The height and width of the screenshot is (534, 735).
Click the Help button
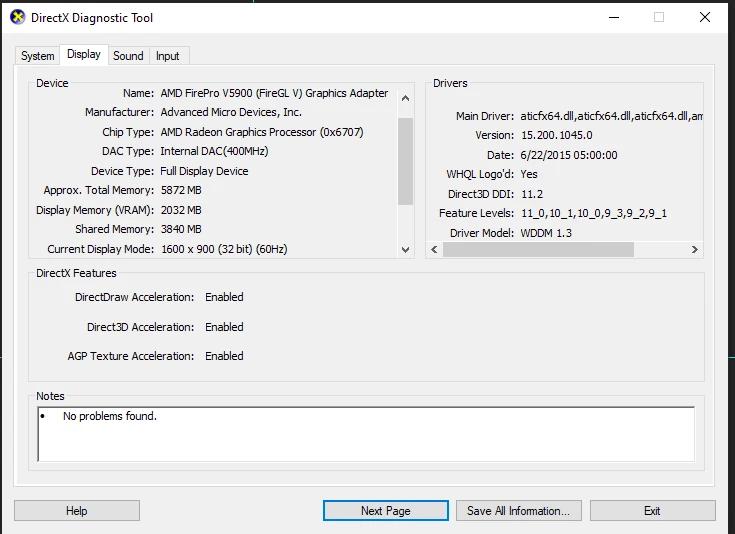pyautogui.click(x=77, y=511)
